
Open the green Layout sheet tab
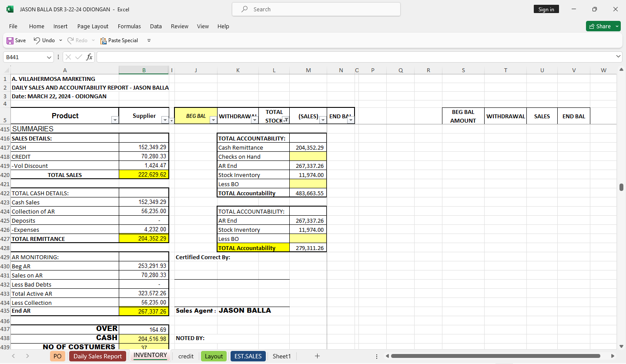(x=214, y=356)
